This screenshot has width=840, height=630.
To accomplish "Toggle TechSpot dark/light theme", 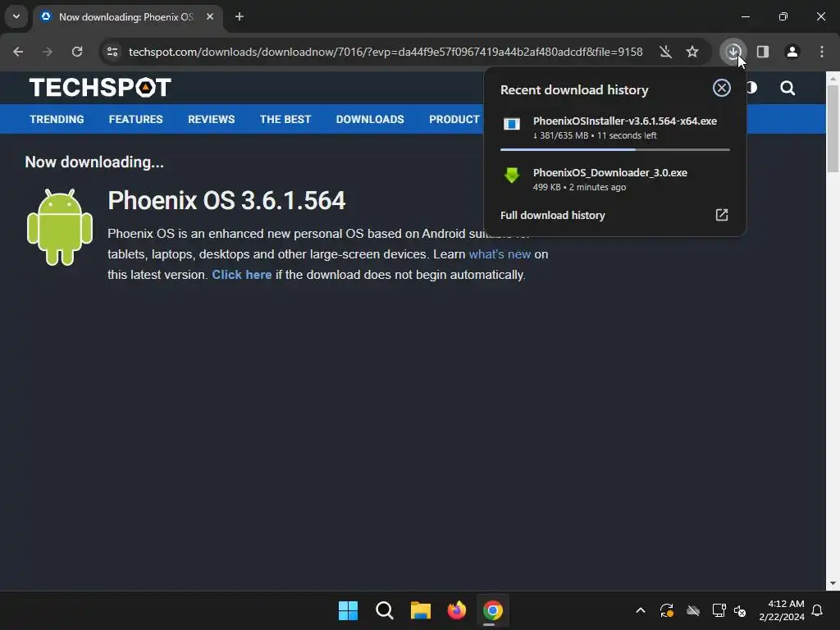I will (752, 87).
